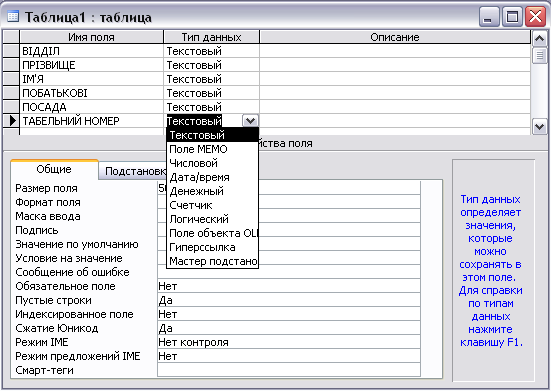Click the scroll down arrow of field grid
This screenshot has height=391, width=551.
tap(539, 126)
